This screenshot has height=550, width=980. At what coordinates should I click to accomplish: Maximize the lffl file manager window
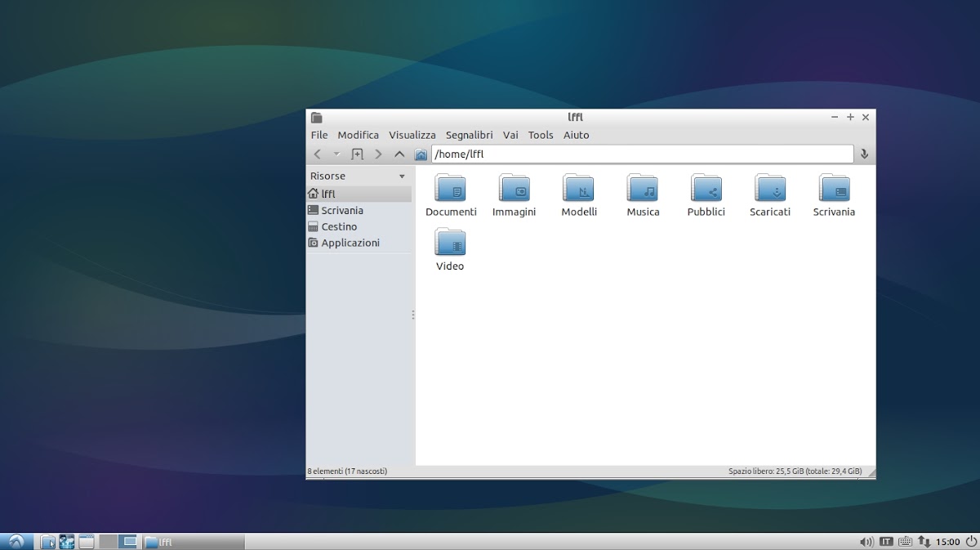point(850,118)
